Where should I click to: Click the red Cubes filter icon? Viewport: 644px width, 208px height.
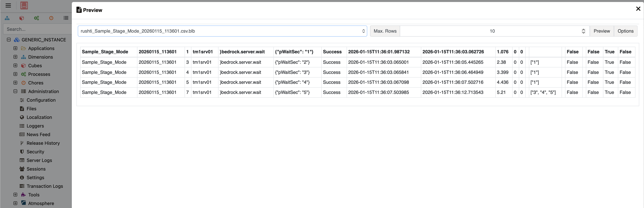tap(21, 18)
